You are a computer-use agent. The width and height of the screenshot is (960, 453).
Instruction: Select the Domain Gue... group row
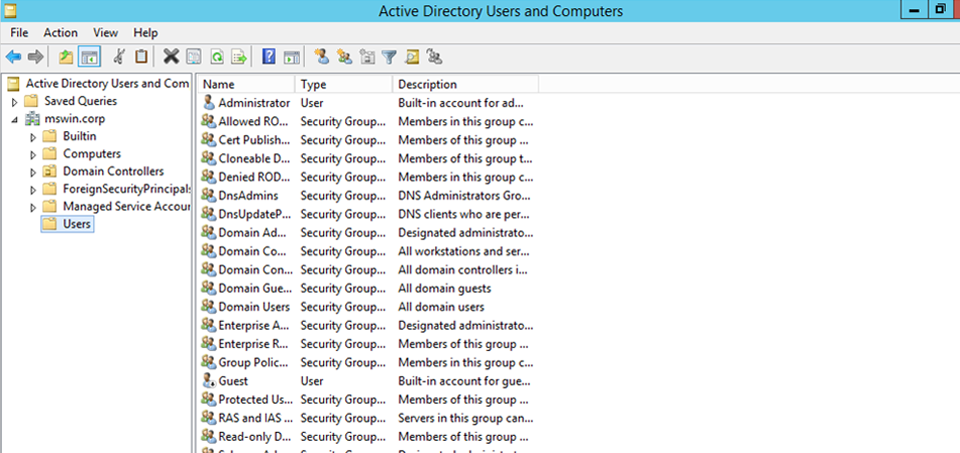(368, 288)
